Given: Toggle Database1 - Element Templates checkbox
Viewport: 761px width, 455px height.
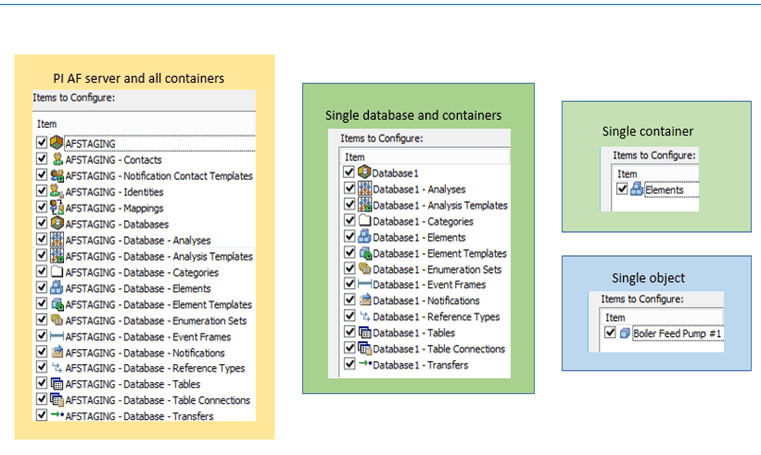Looking at the screenshot, I should (x=349, y=252).
